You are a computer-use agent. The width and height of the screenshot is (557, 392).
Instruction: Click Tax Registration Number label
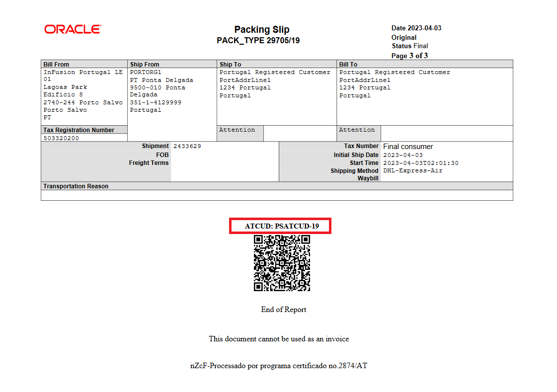(79, 130)
